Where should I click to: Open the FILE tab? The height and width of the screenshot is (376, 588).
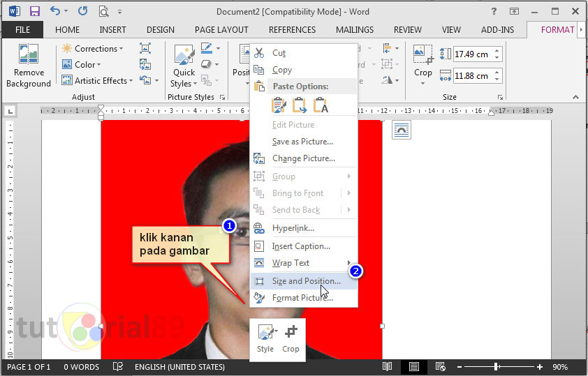(22, 29)
